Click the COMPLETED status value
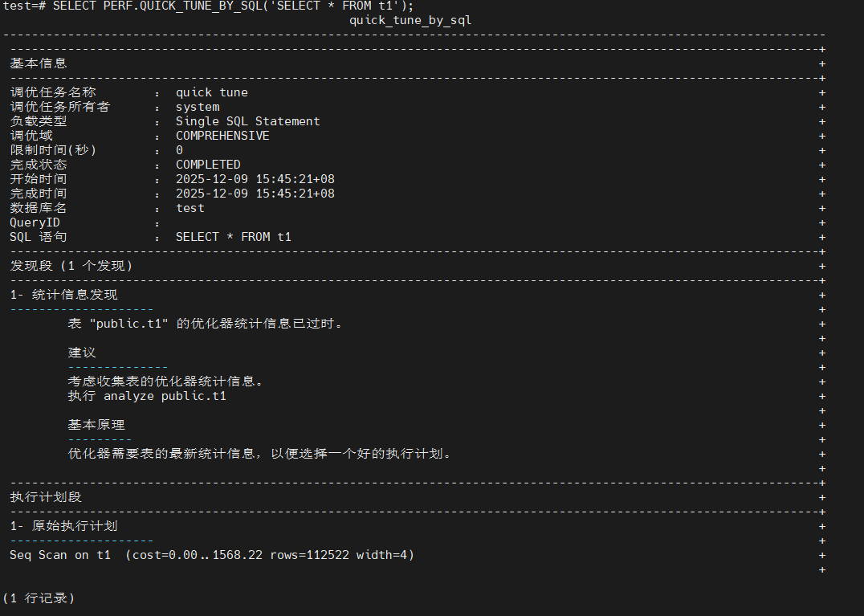 coord(208,165)
